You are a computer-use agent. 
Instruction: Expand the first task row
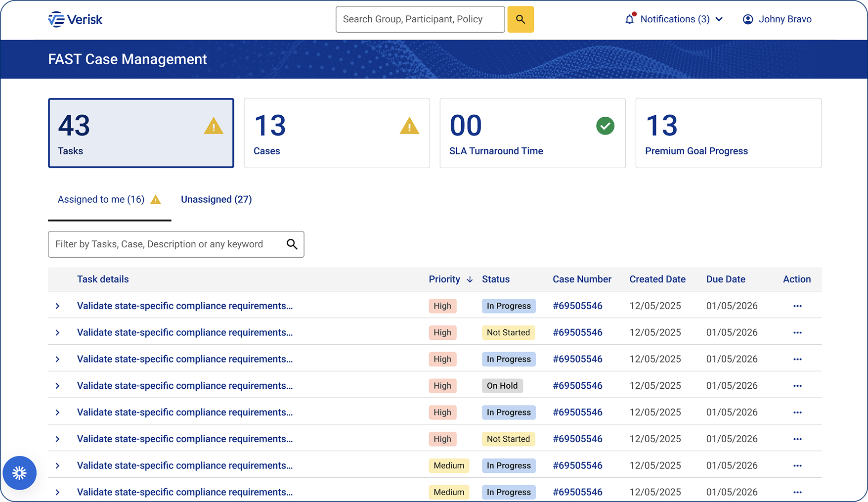click(x=57, y=306)
